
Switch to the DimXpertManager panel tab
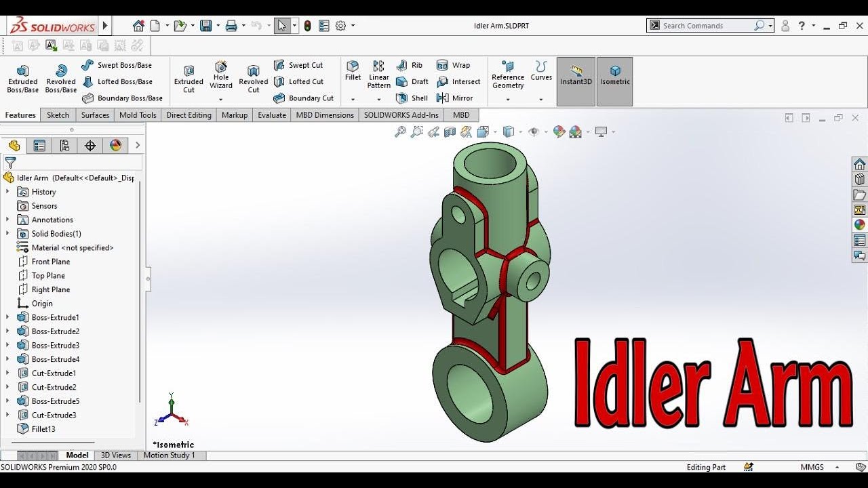[90, 146]
